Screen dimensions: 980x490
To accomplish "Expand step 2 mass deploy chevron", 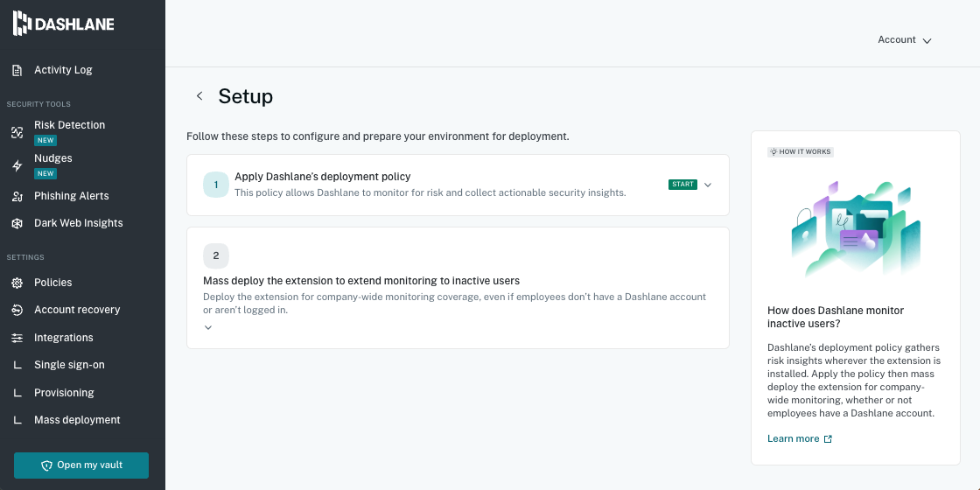I will [x=208, y=327].
